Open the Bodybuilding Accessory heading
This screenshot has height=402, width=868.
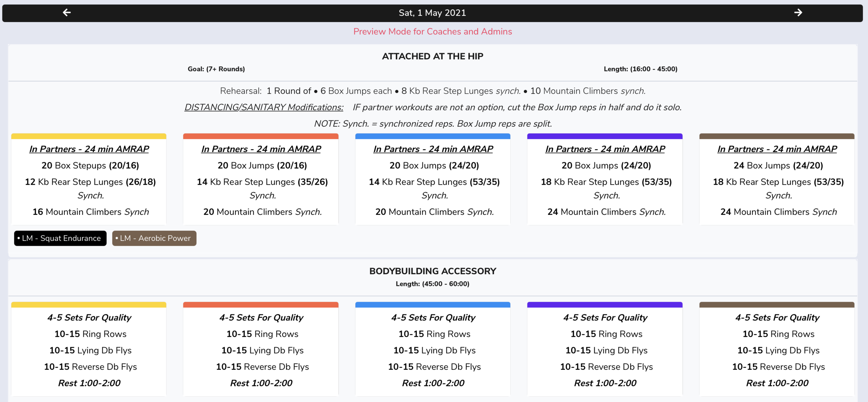[x=432, y=271]
